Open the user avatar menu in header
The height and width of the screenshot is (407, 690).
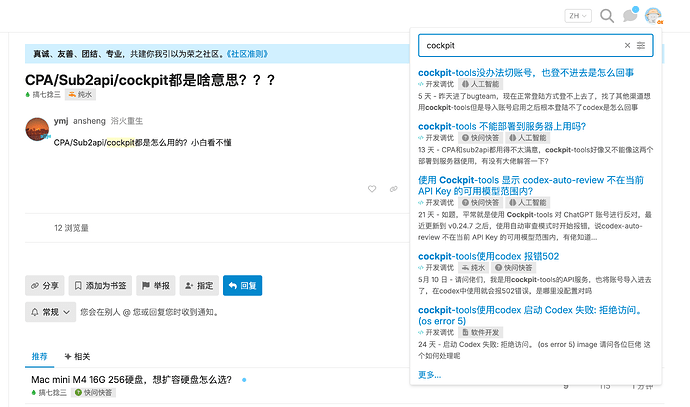coord(653,16)
